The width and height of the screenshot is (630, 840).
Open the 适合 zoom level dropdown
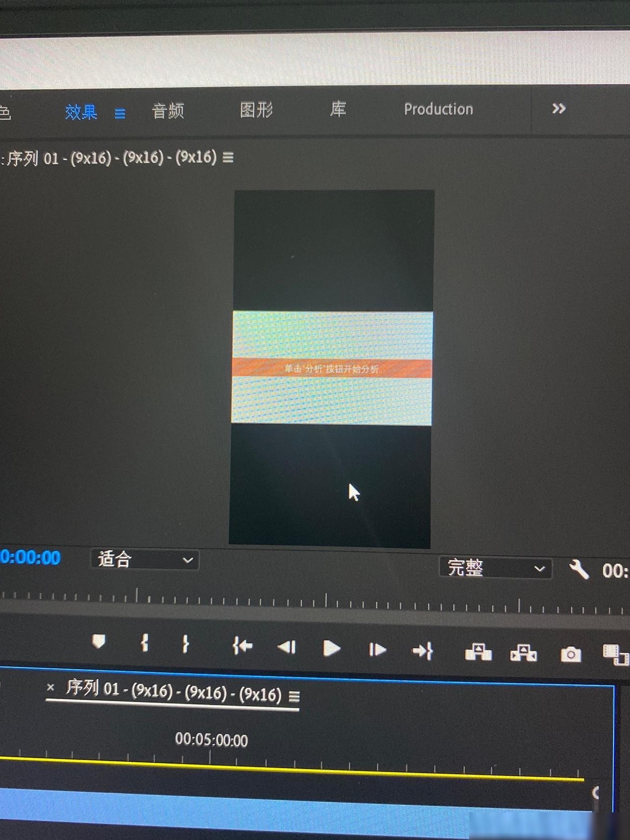(x=145, y=560)
